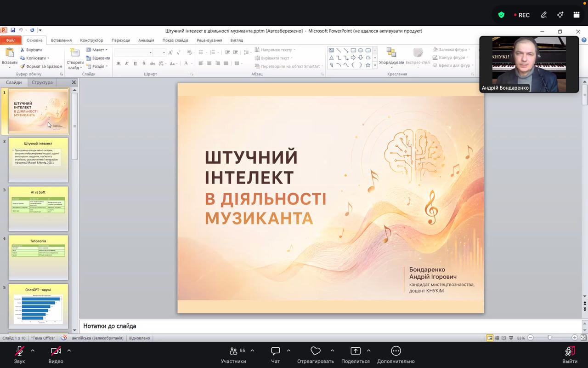Image resolution: width=588 pixels, height=368 pixels.
Task: Click the Відновити reset button
Action: [x=98, y=58]
